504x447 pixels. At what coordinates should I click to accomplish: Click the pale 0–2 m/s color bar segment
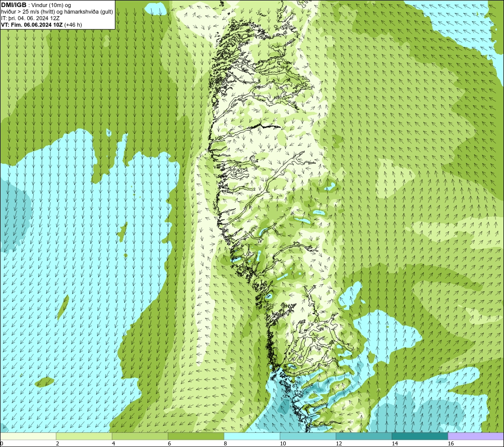click(28, 436)
